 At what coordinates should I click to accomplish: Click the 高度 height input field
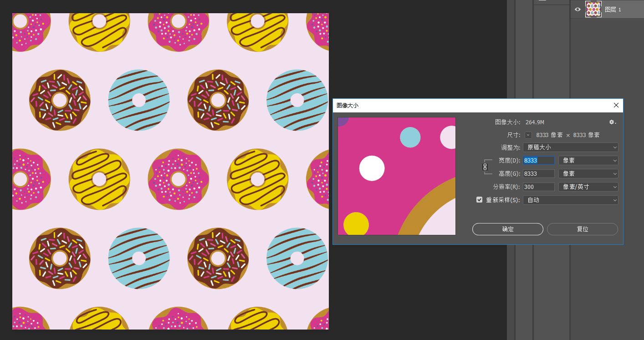[x=539, y=174]
